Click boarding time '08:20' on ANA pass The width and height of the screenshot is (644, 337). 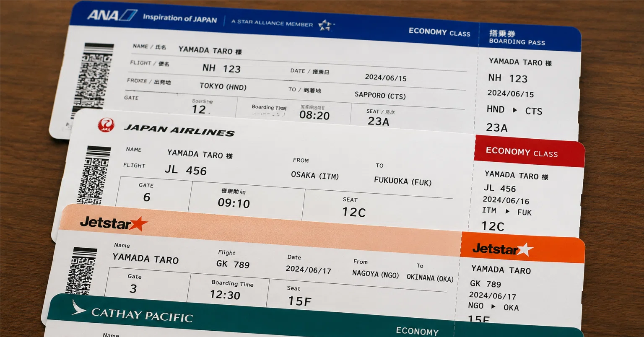(314, 115)
